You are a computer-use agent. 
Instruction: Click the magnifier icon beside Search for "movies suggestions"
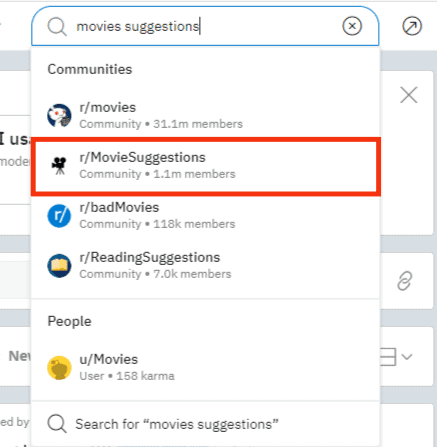[x=57, y=424]
